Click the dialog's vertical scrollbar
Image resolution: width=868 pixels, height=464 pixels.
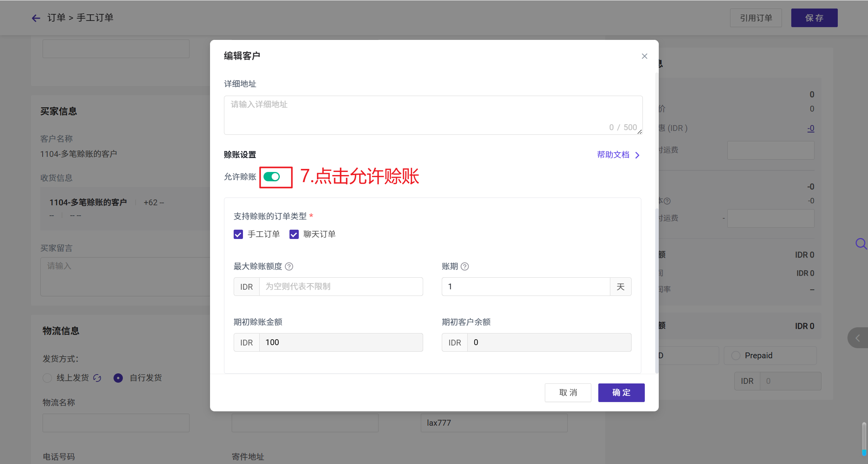(656, 290)
